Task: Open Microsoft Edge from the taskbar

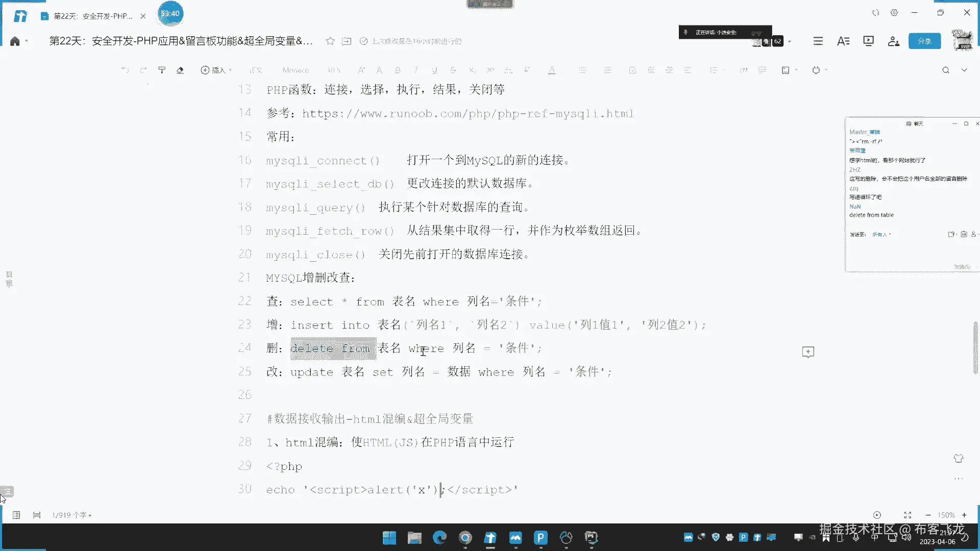Action: tap(439, 537)
